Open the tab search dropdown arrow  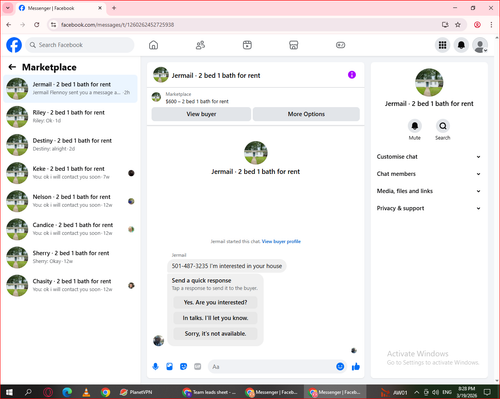coord(8,8)
